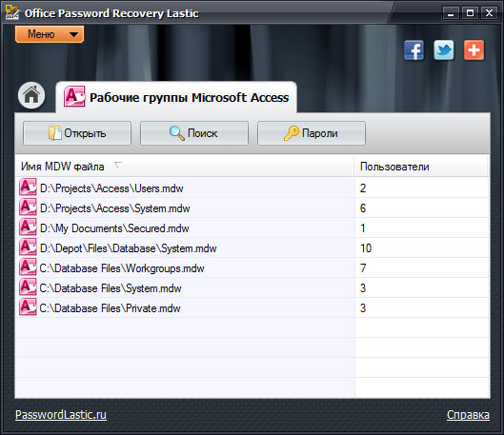
Task: Click Access icon of Secured.mdw row
Action: (x=28, y=227)
